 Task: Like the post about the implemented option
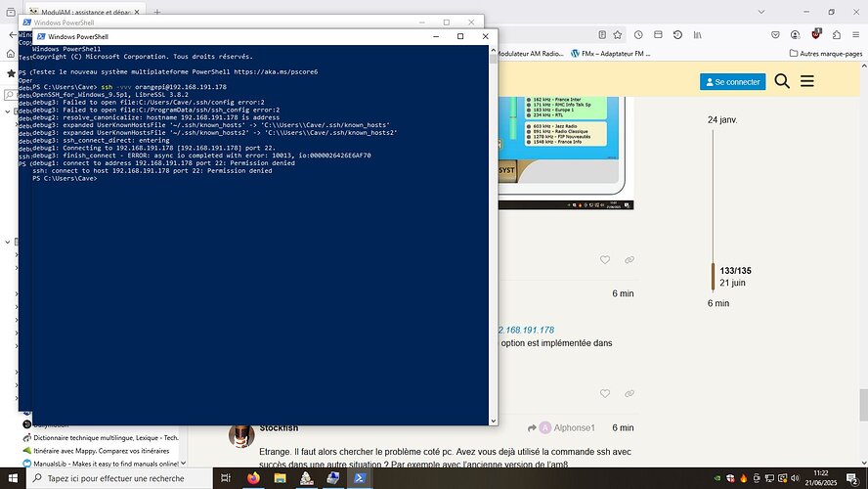[x=605, y=394]
